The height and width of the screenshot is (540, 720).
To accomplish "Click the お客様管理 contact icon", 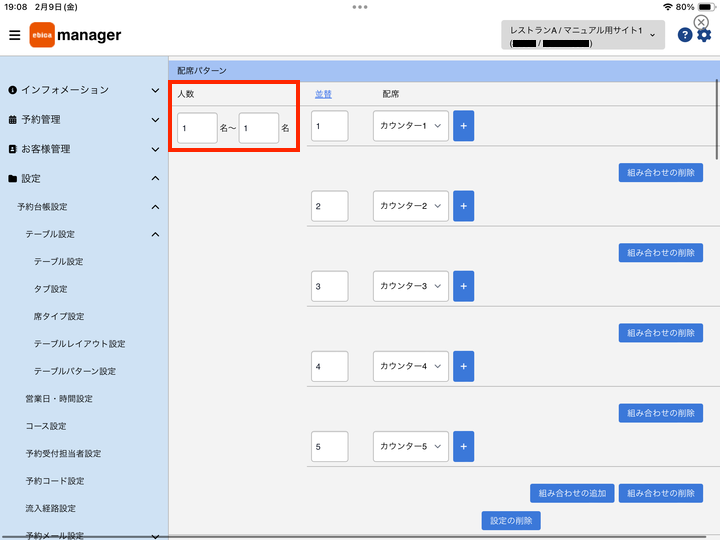I will point(12,149).
